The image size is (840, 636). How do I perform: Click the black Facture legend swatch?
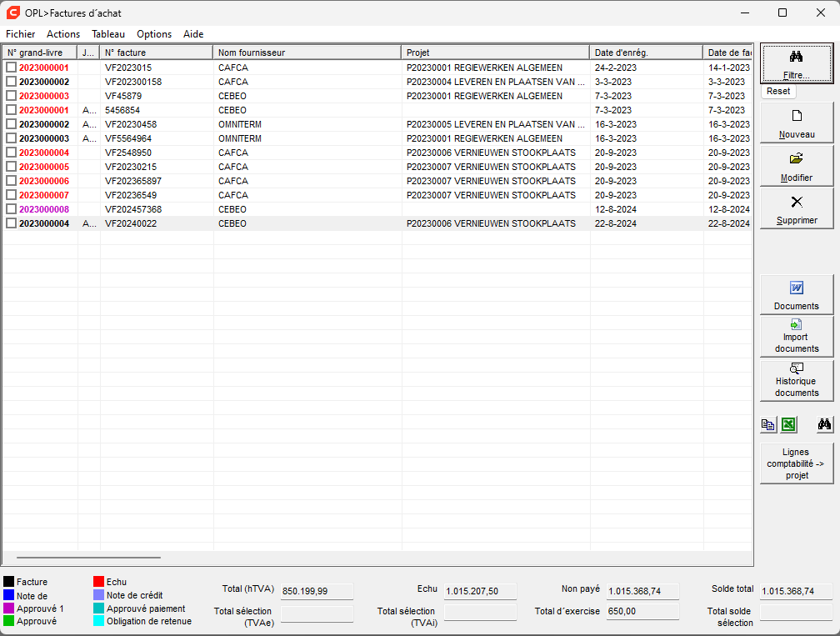(8, 582)
